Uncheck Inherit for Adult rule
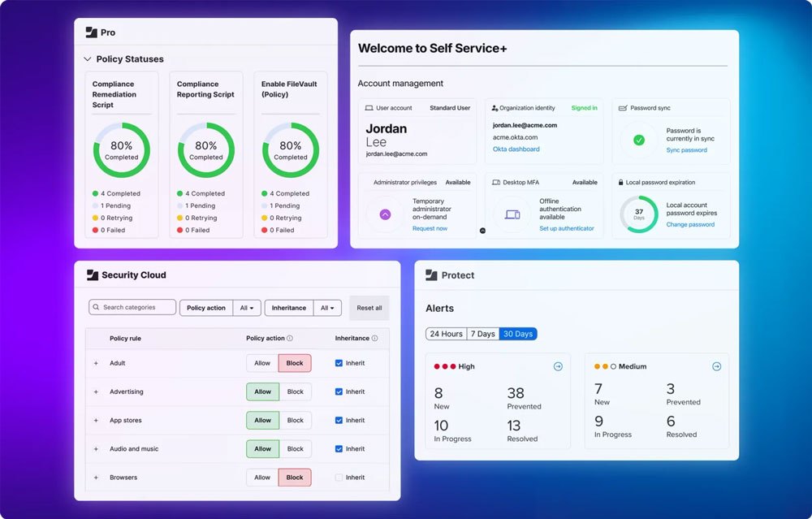The height and width of the screenshot is (519, 812). click(339, 363)
